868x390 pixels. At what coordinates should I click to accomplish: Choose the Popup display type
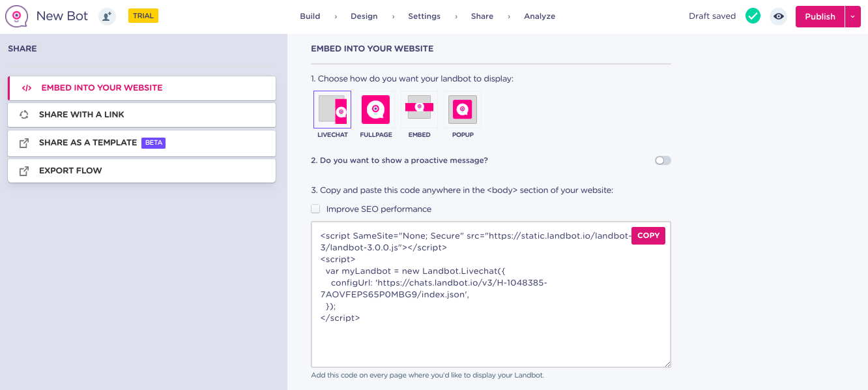pos(463,110)
